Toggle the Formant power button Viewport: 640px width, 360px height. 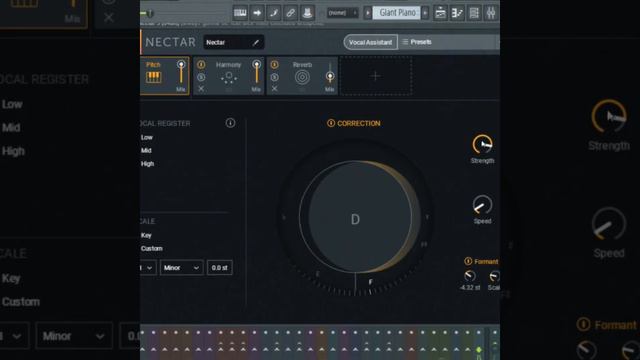468,261
